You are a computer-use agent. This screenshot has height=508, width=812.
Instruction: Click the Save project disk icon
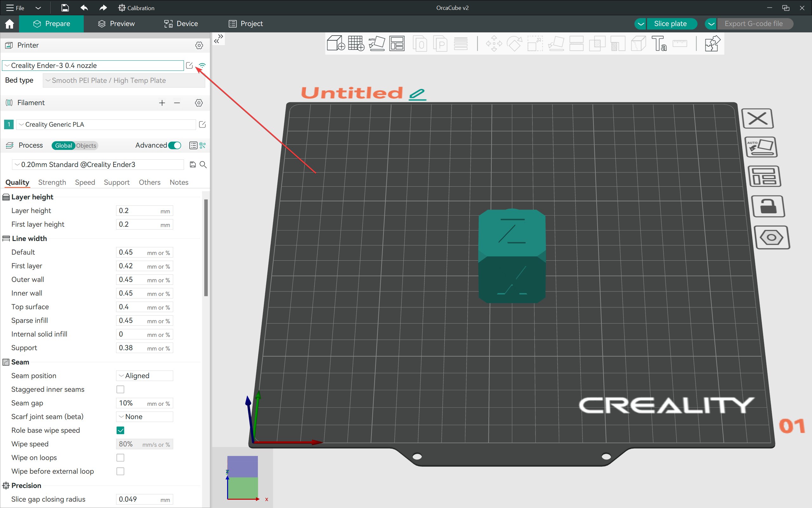pos(65,8)
